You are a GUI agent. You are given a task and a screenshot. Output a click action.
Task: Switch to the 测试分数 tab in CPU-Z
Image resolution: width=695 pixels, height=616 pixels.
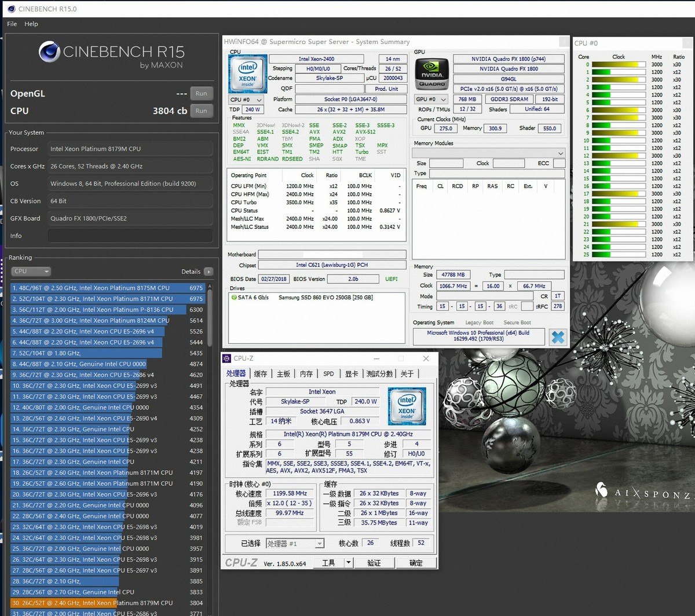(x=380, y=374)
